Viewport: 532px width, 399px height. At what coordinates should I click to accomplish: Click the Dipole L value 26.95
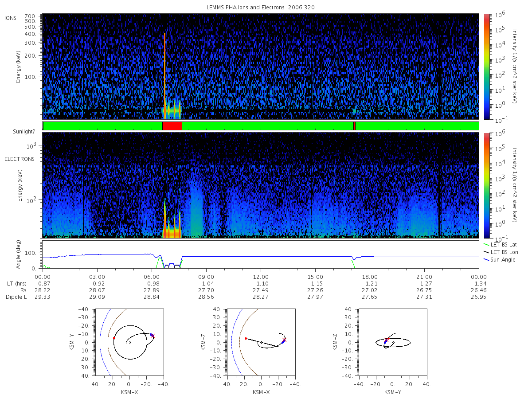479,297
